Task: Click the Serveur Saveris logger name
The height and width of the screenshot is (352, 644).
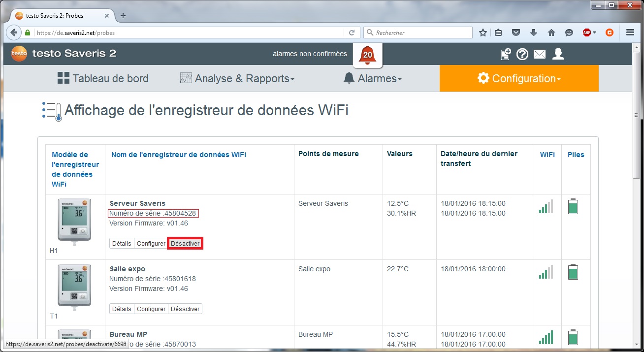Action: tap(137, 203)
